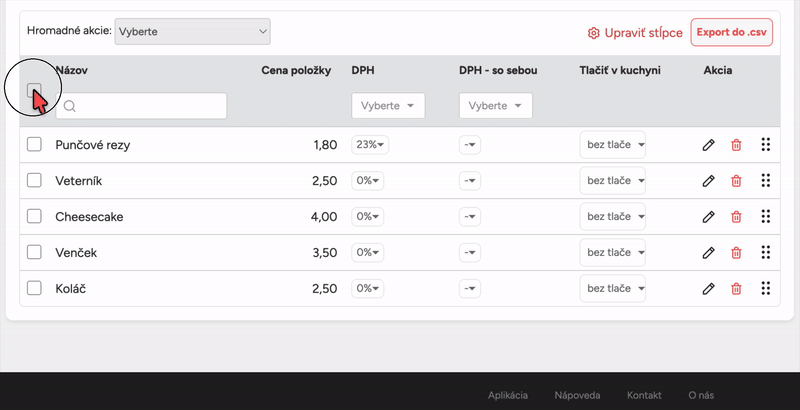This screenshot has width=800, height=410.
Task: Click the drag handle dots for Cheesecake
Action: pos(765,217)
